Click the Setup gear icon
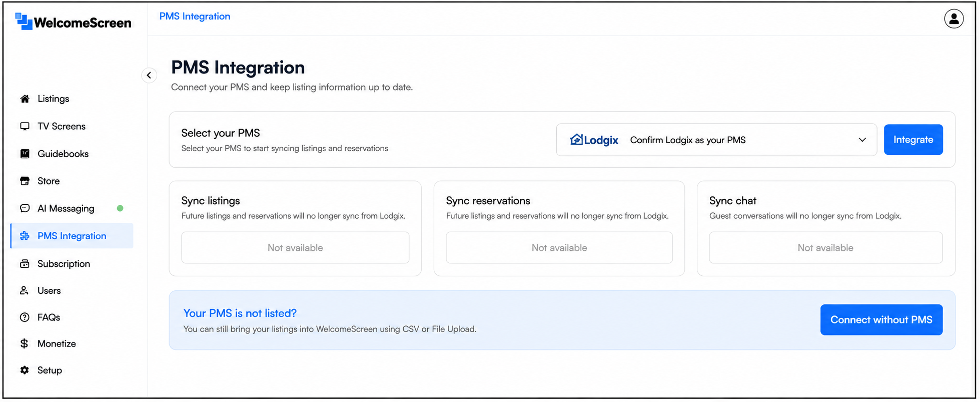 point(25,370)
